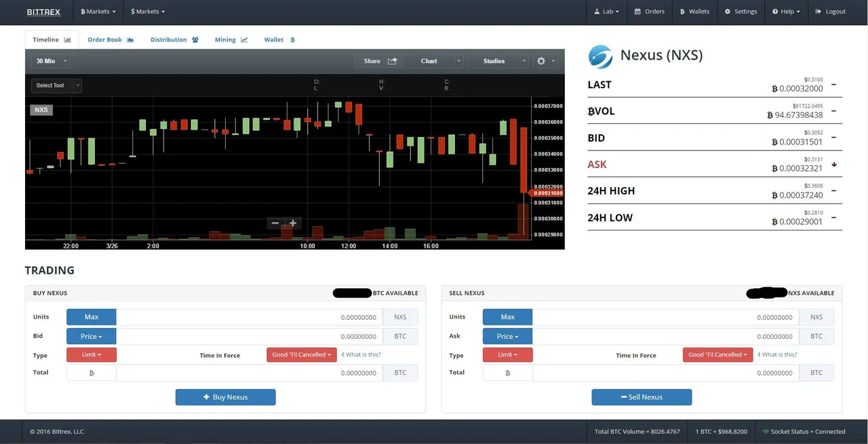Open the Select Tool dropdown
Viewport: 868px width, 444px height.
[56, 85]
